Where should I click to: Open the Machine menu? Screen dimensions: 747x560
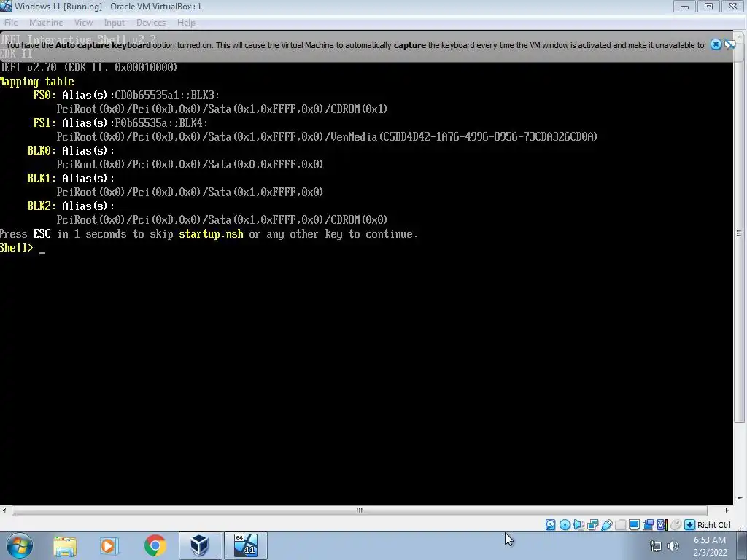point(46,23)
